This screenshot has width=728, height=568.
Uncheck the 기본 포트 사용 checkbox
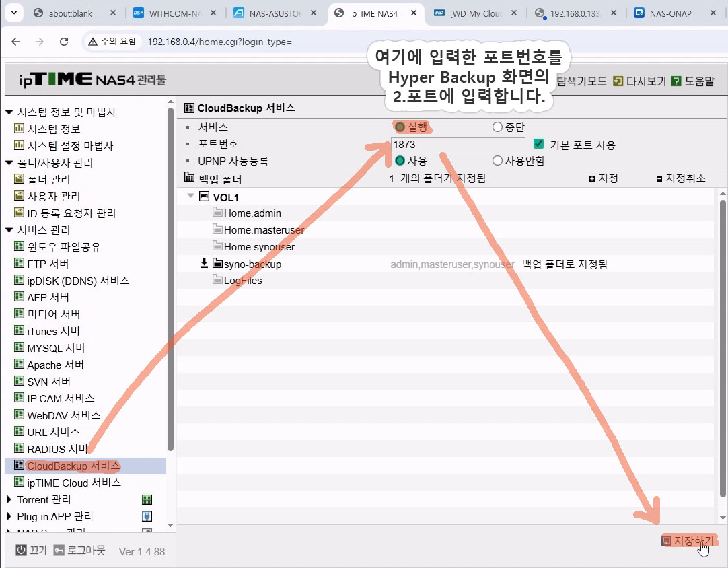[538, 144]
